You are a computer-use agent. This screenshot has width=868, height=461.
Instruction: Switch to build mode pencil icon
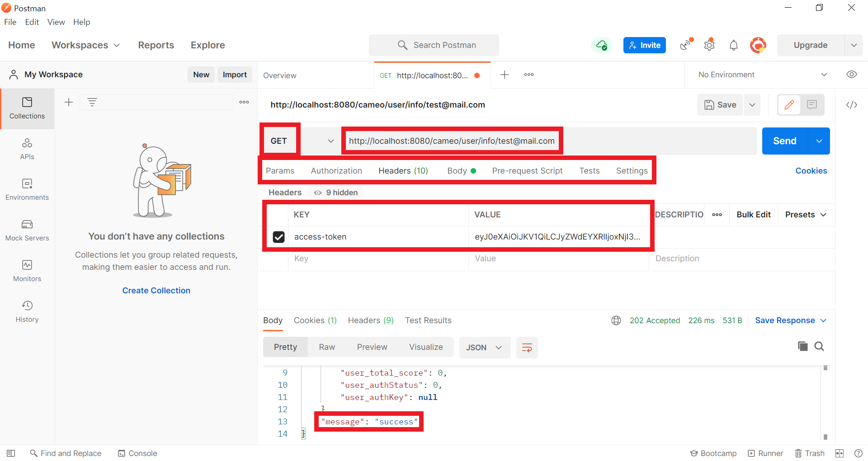(789, 105)
